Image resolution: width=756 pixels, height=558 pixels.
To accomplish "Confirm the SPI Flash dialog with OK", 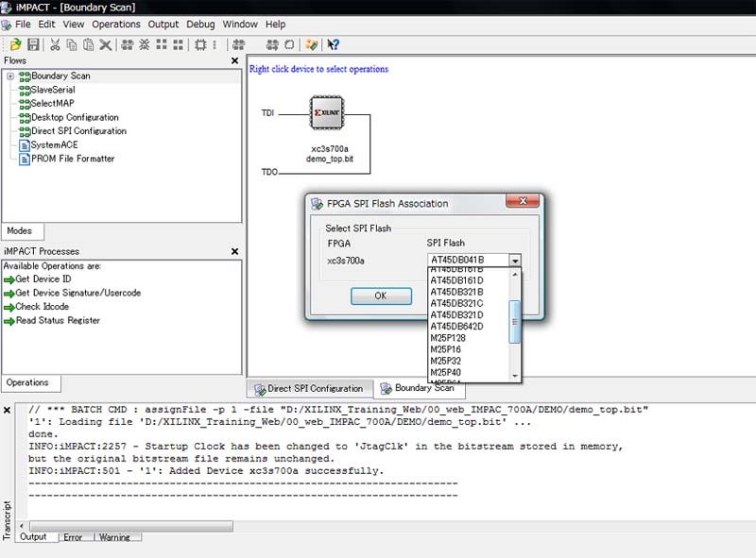I will 381,296.
